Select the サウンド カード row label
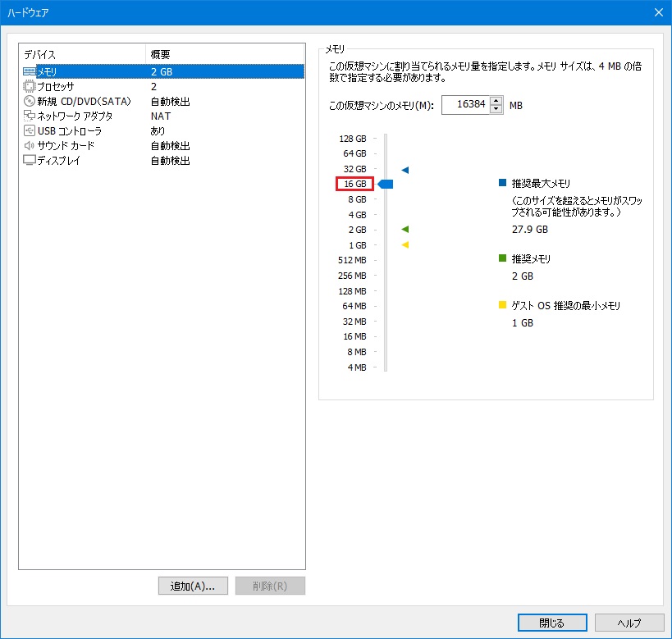 pos(66,145)
